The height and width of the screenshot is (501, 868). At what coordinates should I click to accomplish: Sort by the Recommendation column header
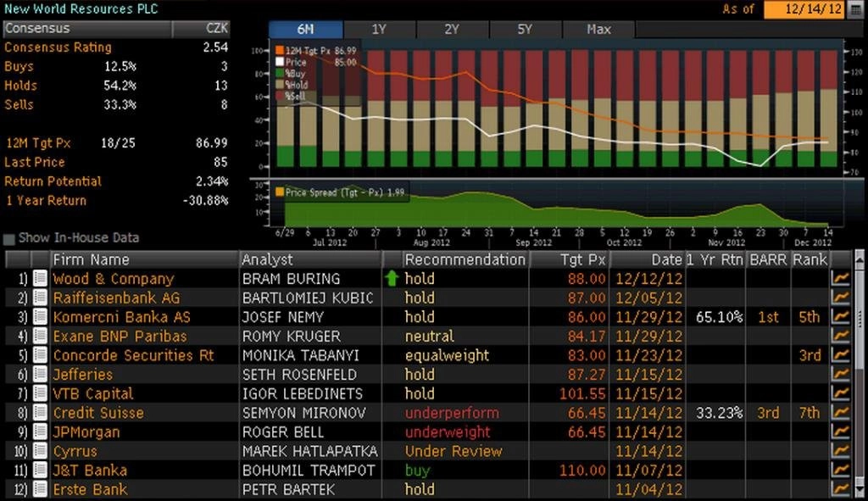pyautogui.click(x=465, y=259)
